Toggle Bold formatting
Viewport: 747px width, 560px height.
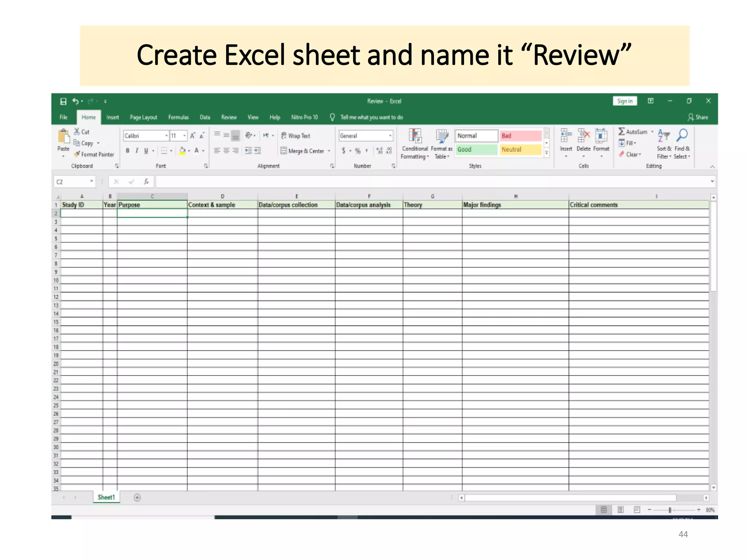[x=128, y=151]
